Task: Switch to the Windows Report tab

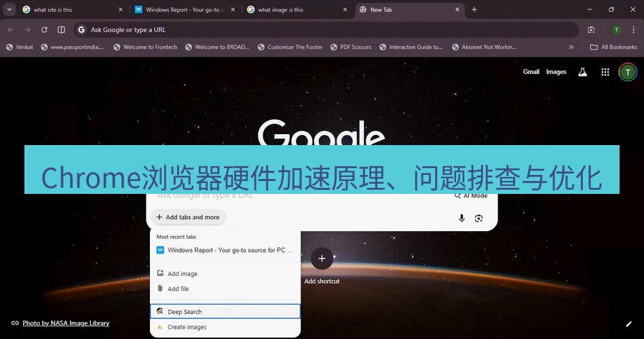Action: [x=185, y=10]
